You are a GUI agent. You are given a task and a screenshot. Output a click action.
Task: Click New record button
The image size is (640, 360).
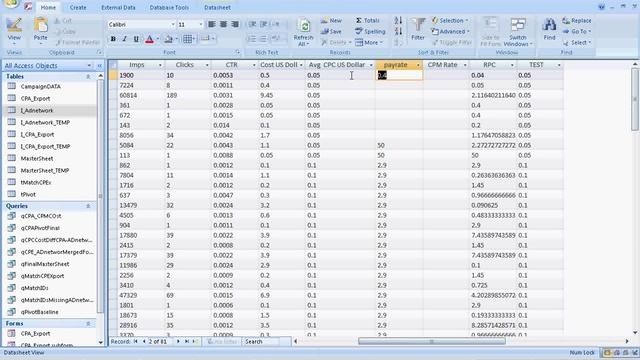331,20
